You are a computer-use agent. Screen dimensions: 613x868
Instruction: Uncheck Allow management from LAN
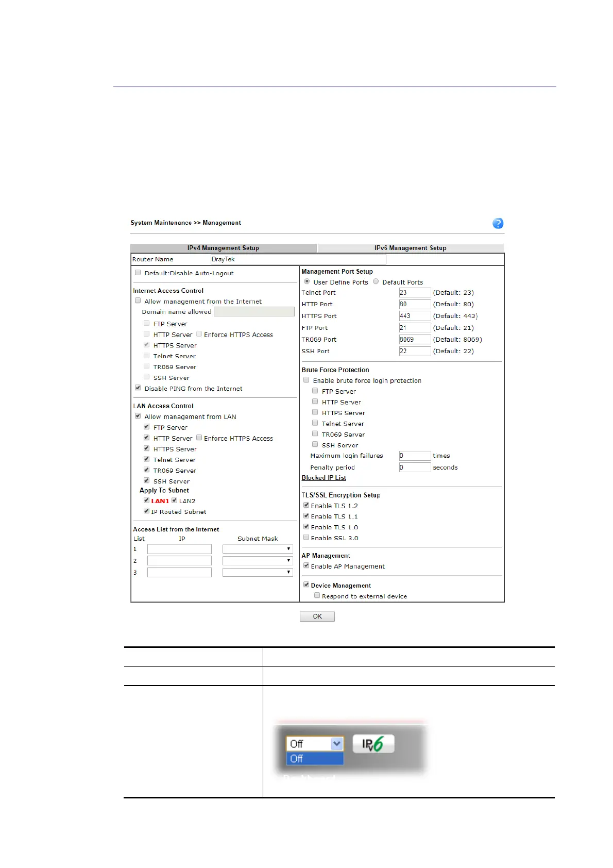[x=138, y=416]
